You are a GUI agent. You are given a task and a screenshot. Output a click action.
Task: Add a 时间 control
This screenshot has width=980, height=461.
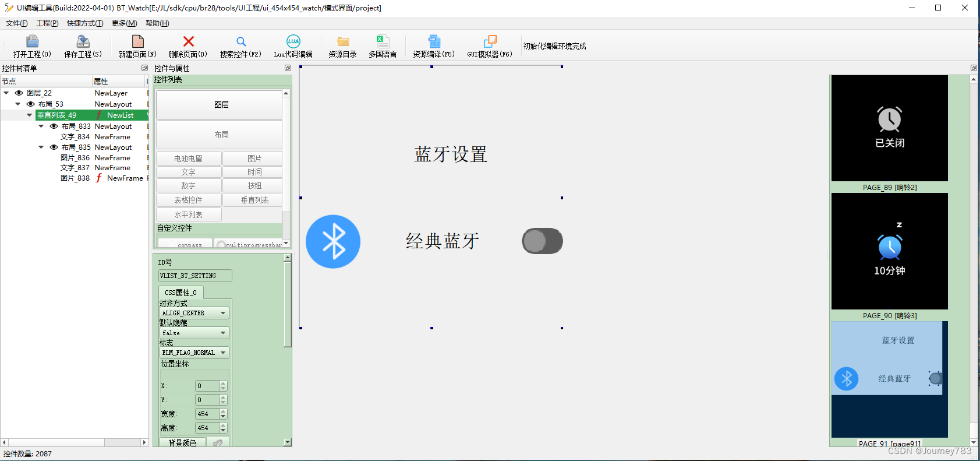(253, 173)
